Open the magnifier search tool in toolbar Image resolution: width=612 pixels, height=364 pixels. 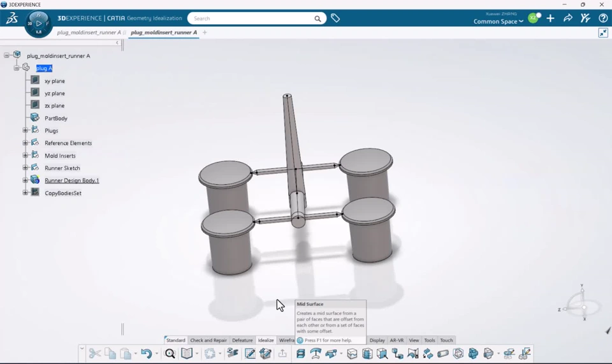[x=170, y=353]
